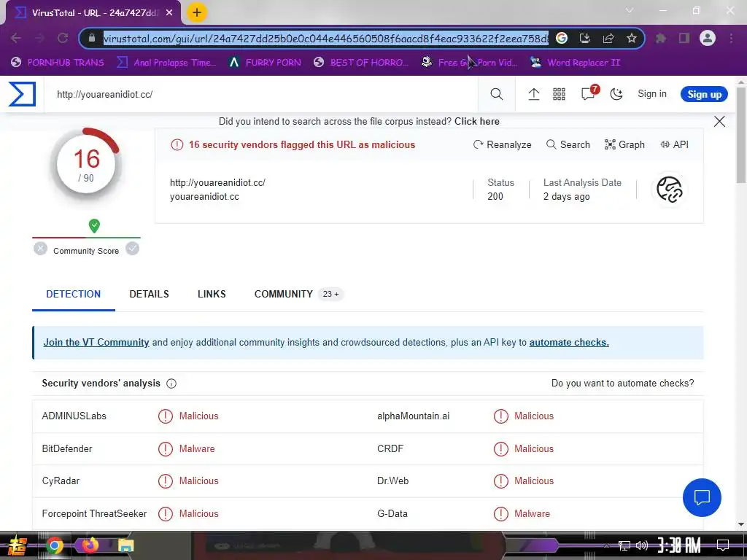The width and height of the screenshot is (747, 560).
Task: Click the BitDefender Malware result
Action: (x=186, y=449)
